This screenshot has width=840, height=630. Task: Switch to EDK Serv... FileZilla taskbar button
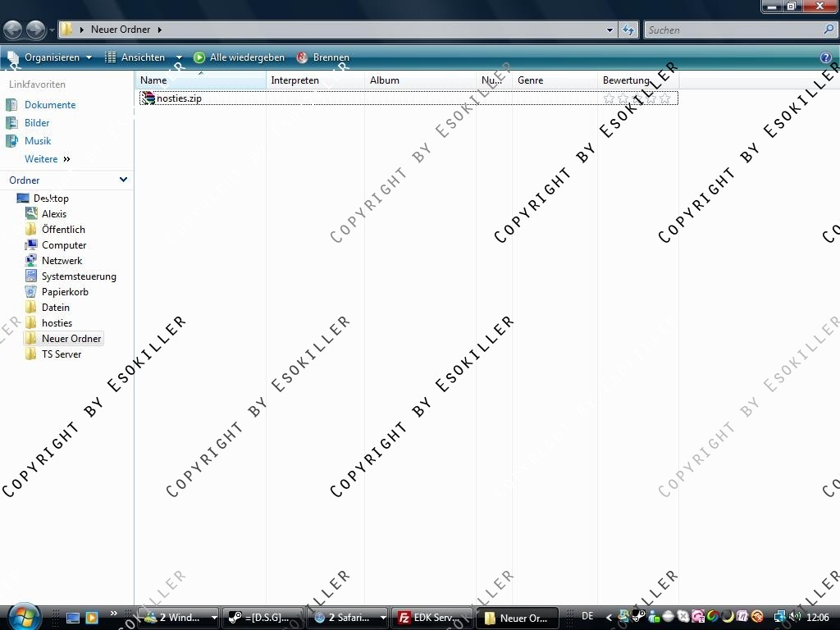tap(431, 618)
